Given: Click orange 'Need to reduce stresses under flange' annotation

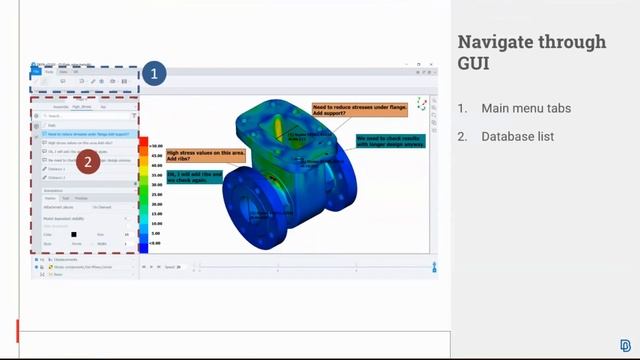Looking at the screenshot, I should 360,110.
